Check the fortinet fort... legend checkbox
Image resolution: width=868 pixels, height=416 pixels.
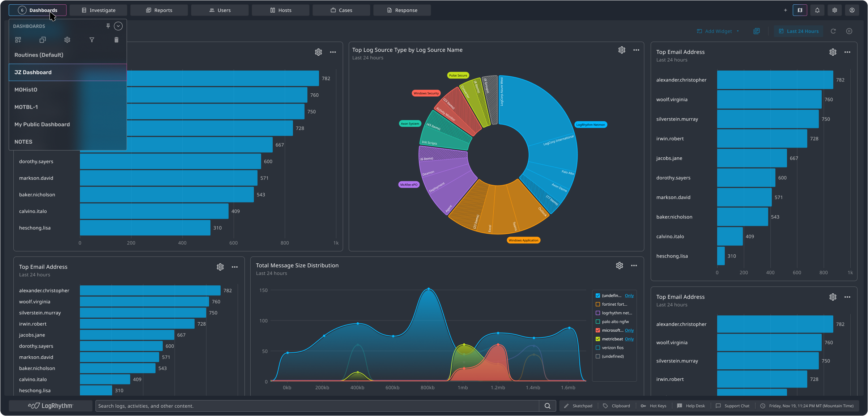point(598,304)
